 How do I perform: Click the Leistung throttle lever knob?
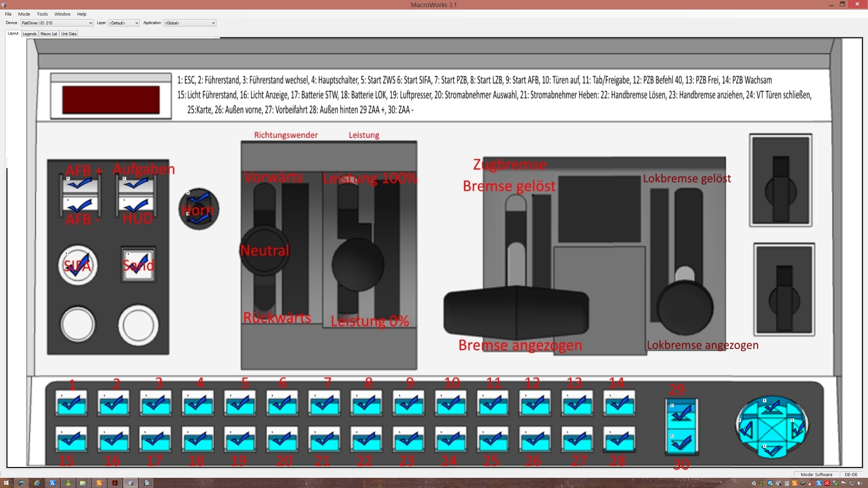358,264
